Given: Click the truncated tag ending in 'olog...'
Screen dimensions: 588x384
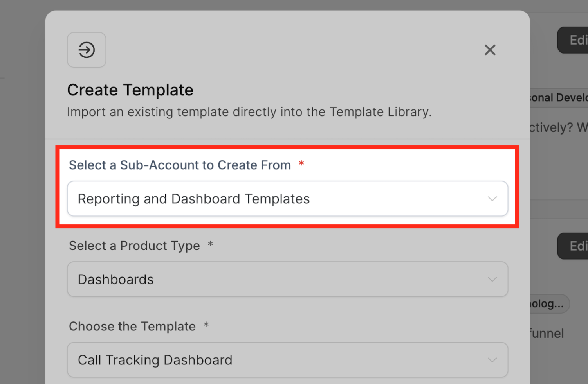Looking at the screenshot, I should pos(548,304).
